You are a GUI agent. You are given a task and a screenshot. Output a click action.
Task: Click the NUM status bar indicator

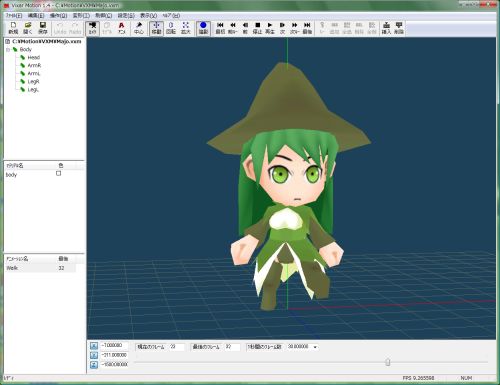click(x=466, y=378)
